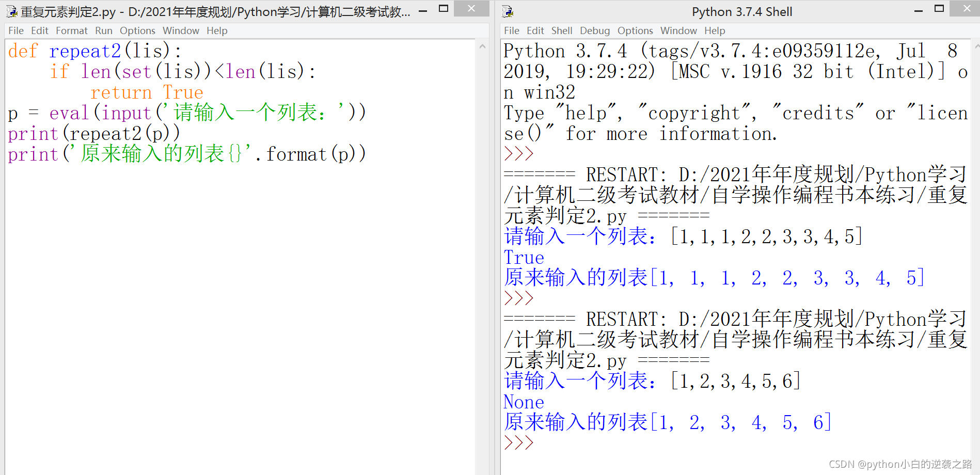This screenshot has height=475, width=980.
Task: Open Debug menu in Python Shell
Action: click(595, 30)
